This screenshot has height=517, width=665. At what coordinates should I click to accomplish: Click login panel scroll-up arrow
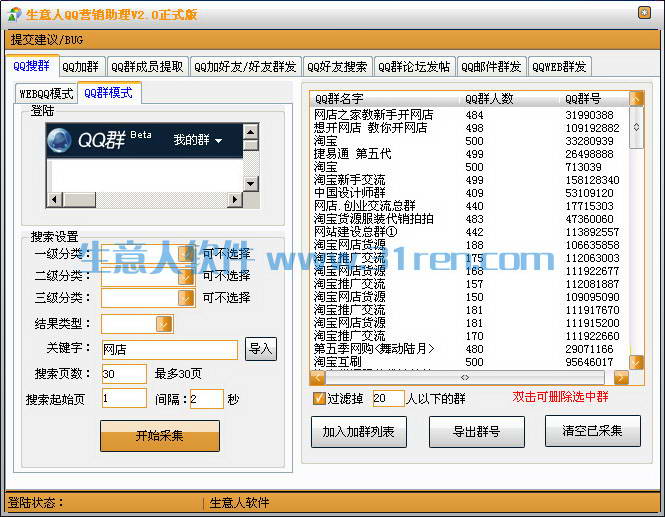point(250,132)
